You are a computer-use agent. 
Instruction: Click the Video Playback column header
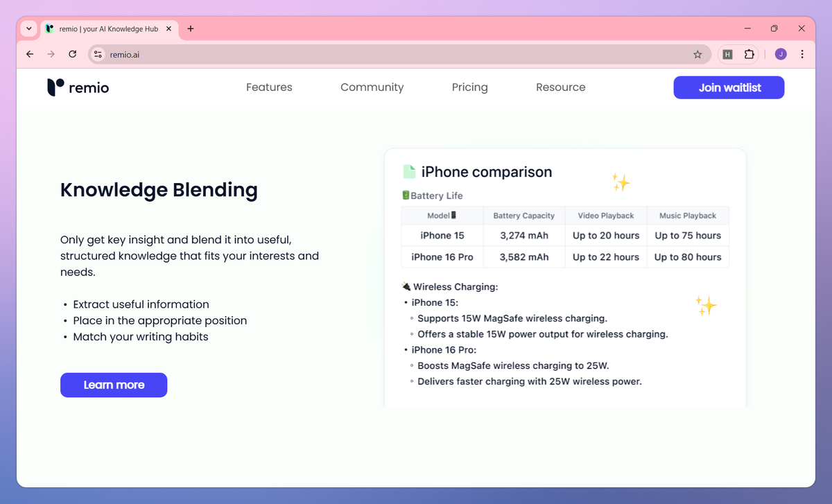tap(606, 216)
